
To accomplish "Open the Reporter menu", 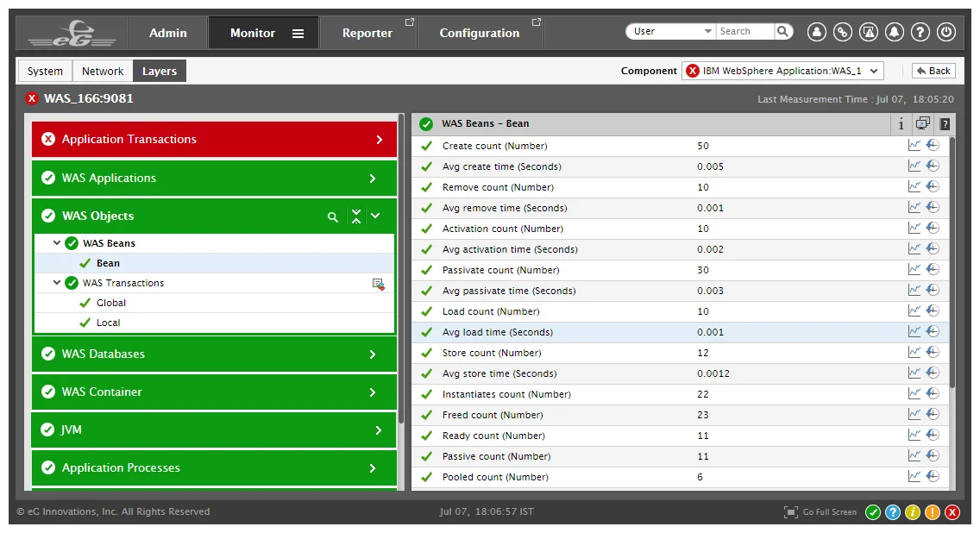I will pyautogui.click(x=367, y=33).
